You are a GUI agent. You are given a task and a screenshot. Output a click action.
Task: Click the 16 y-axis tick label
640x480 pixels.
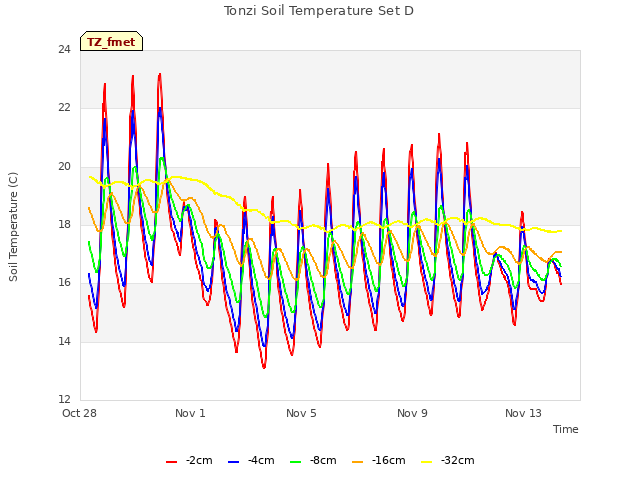click(x=64, y=282)
